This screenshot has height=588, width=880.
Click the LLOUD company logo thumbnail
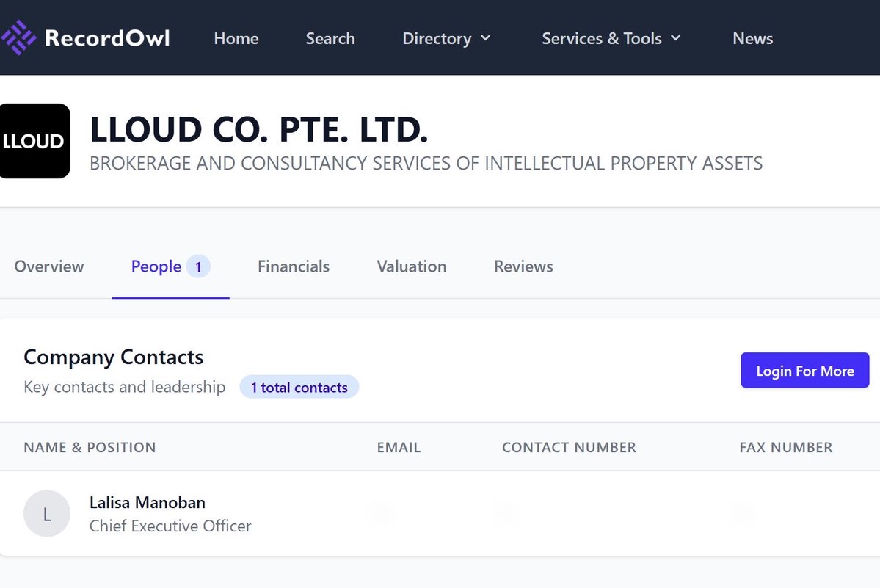(34, 141)
